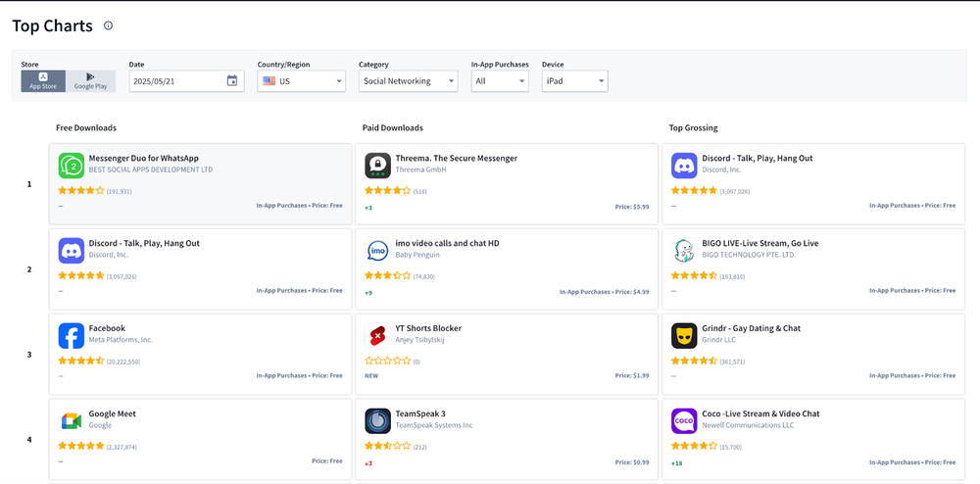Screen dimensions: 980x484
Task: Open the Grindr app icon
Action: point(684,336)
